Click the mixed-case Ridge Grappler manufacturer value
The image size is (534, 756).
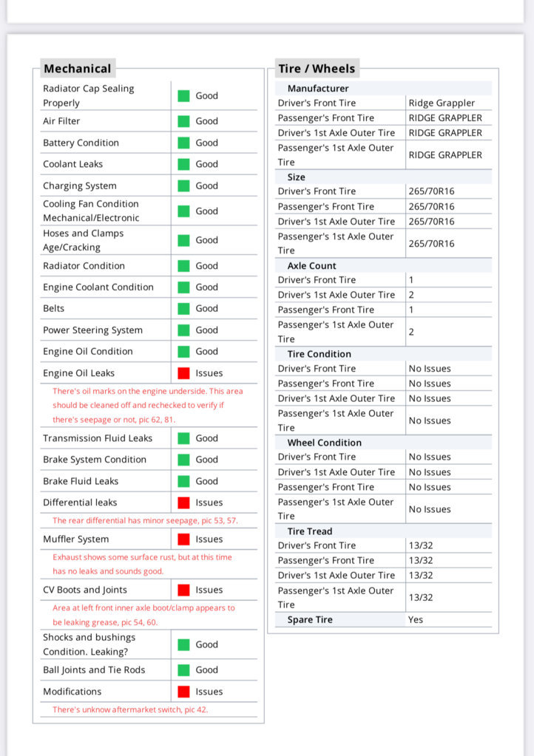click(x=442, y=103)
